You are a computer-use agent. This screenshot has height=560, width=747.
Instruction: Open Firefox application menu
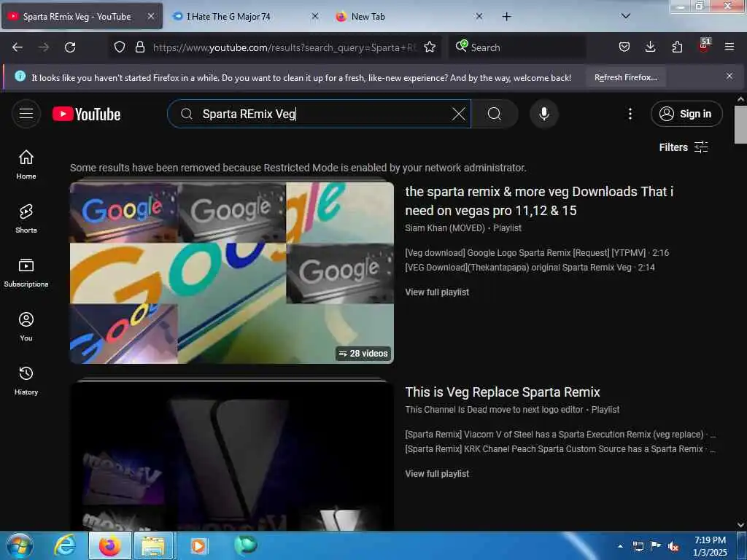[729, 47]
